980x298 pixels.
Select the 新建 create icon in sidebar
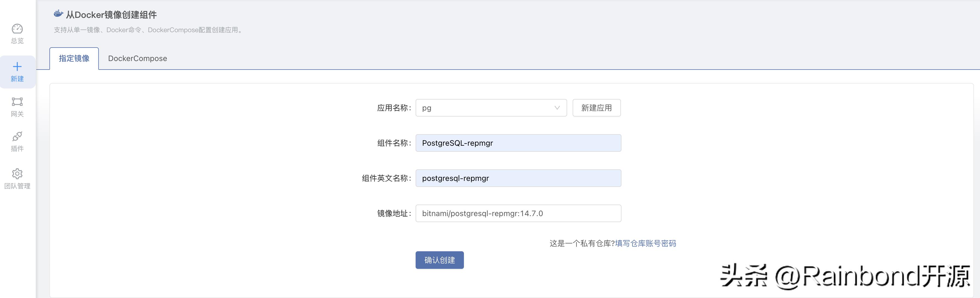[x=17, y=72]
